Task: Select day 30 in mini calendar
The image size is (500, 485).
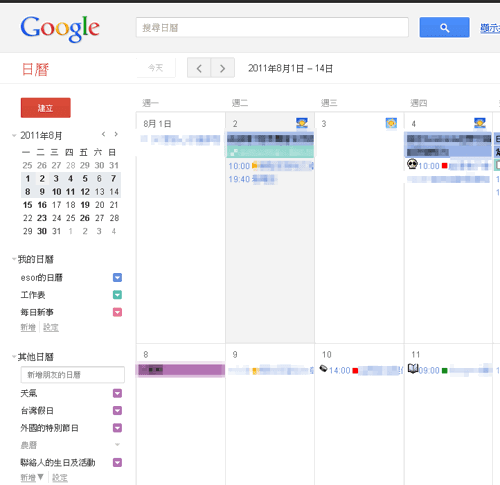Action: tap(42, 231)
